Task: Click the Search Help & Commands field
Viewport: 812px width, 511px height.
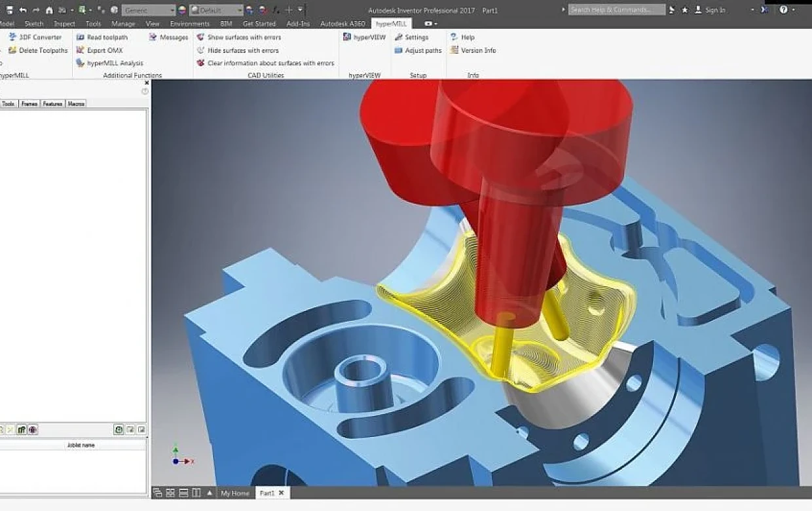Action: pos(616,10)
